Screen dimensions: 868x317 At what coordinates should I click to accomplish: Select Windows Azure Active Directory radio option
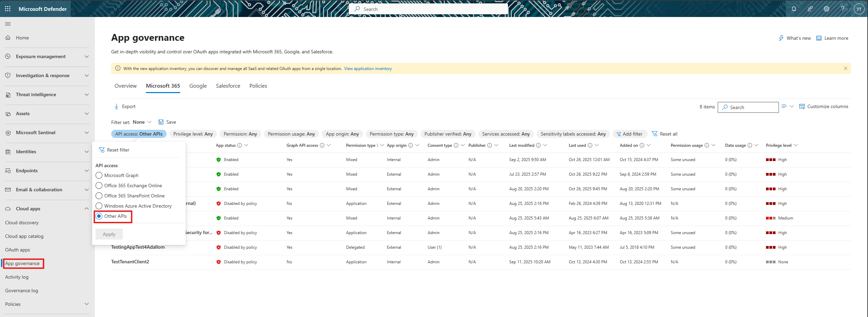[x=99, y=206]
